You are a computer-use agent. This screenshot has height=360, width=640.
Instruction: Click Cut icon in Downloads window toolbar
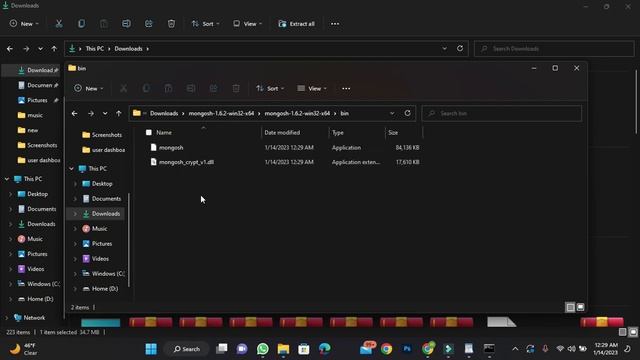(59, 24)
